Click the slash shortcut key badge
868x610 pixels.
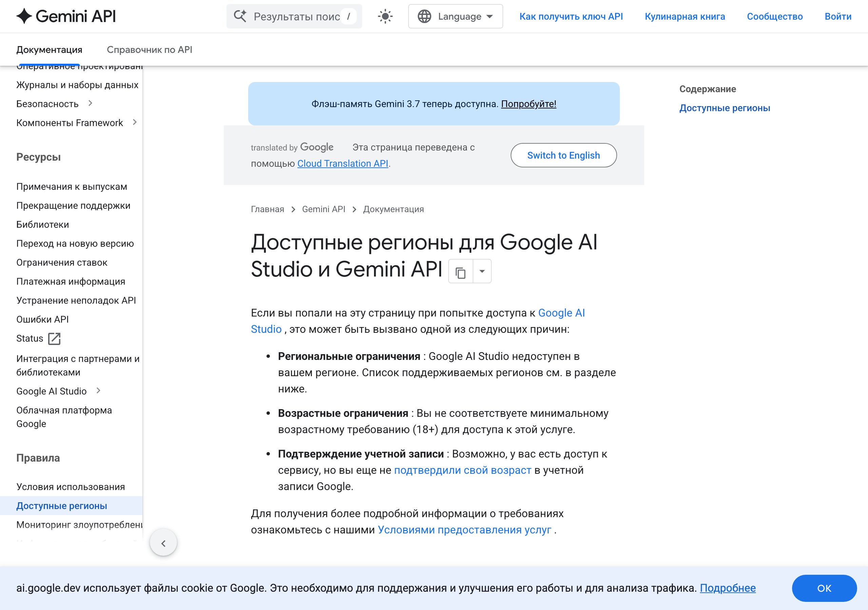pyautogui.click(x=348, y=16)
